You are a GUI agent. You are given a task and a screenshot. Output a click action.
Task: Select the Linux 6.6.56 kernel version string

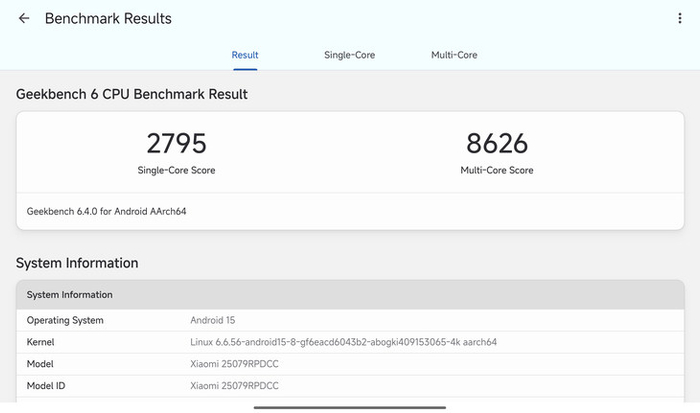[343, 342]
